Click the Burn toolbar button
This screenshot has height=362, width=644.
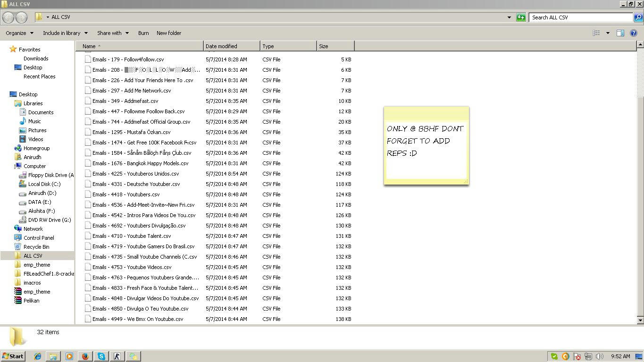pyautogui.click(x=143, y=33)
